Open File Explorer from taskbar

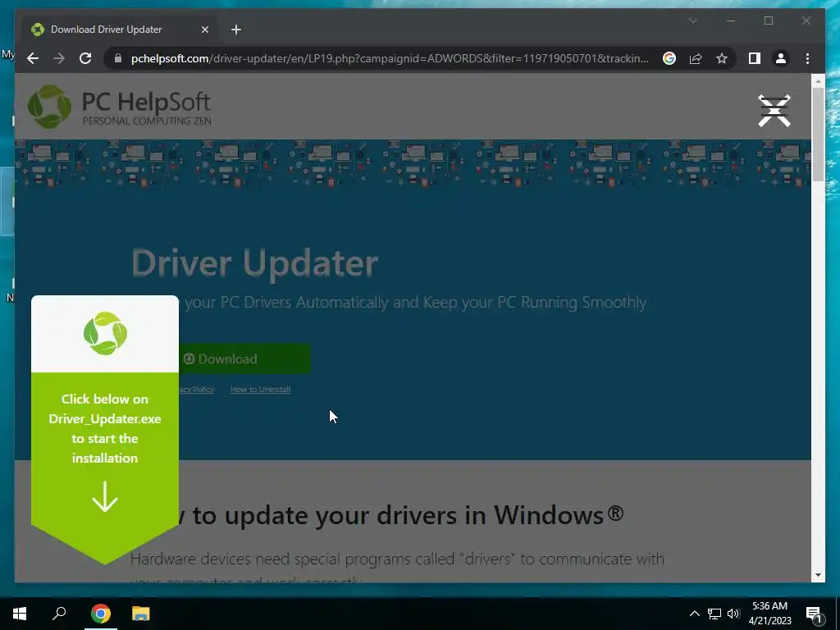[x=141, y=614]
